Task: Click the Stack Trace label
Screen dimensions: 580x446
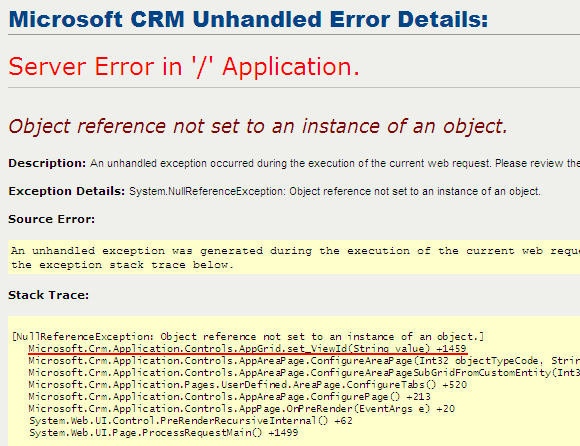Action: pyautogui.click(x=48, y=295)
